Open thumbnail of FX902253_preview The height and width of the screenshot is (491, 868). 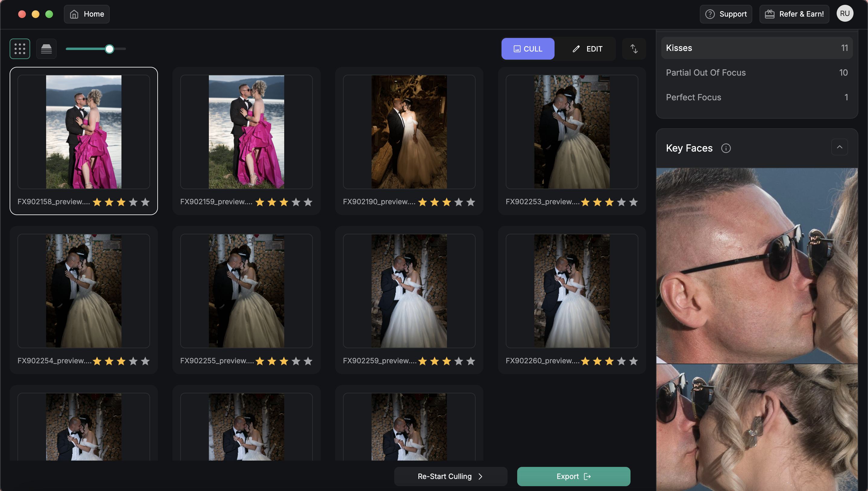click(572, 132)
